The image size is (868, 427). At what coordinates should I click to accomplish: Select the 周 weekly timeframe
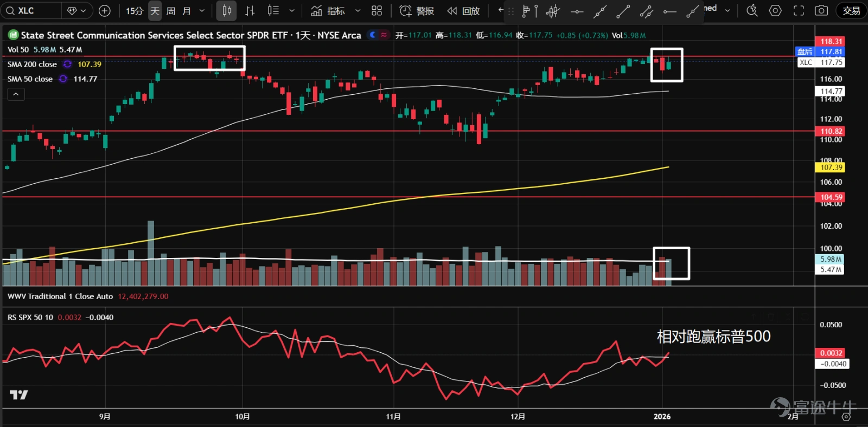tap(171, 11)
